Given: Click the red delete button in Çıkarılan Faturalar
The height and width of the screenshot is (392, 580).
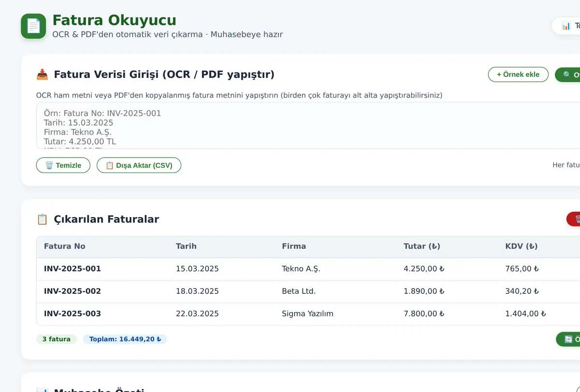Looking at the screenshot, I should click(x=574, y=219).
